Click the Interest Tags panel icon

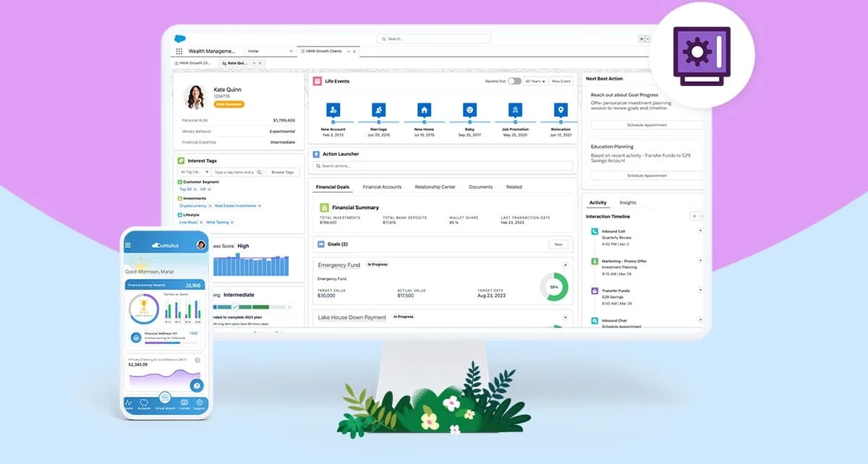click(181, 160)
